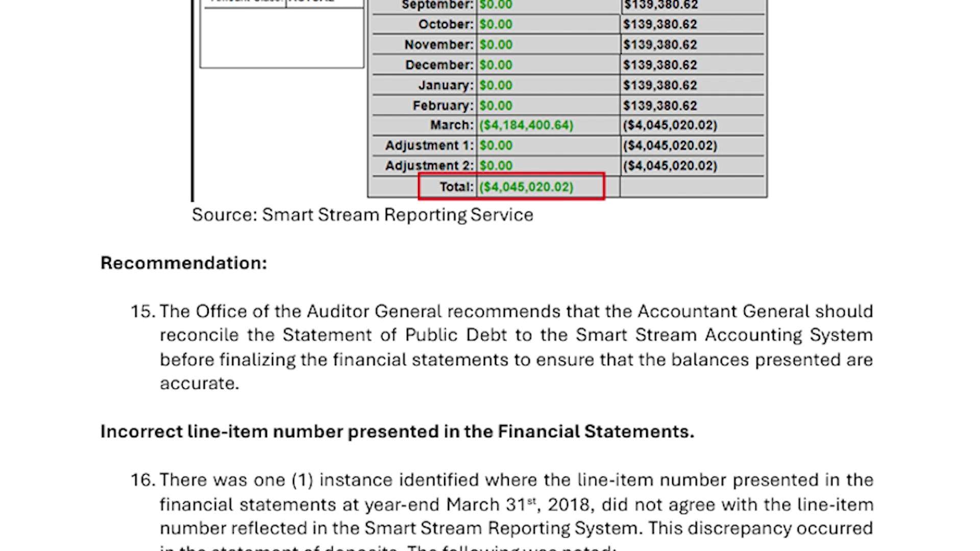Click the October $0.00 green value

pos(496,24)
